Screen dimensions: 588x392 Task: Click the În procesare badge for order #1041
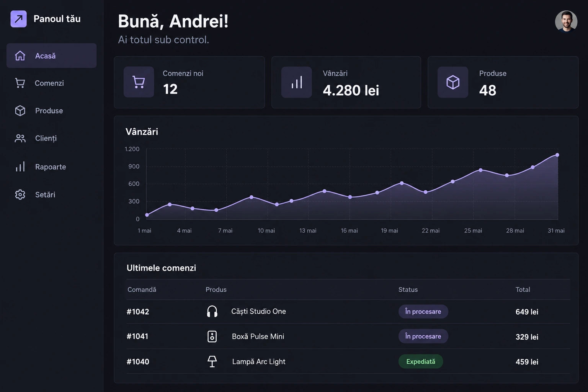coord(423,336)
